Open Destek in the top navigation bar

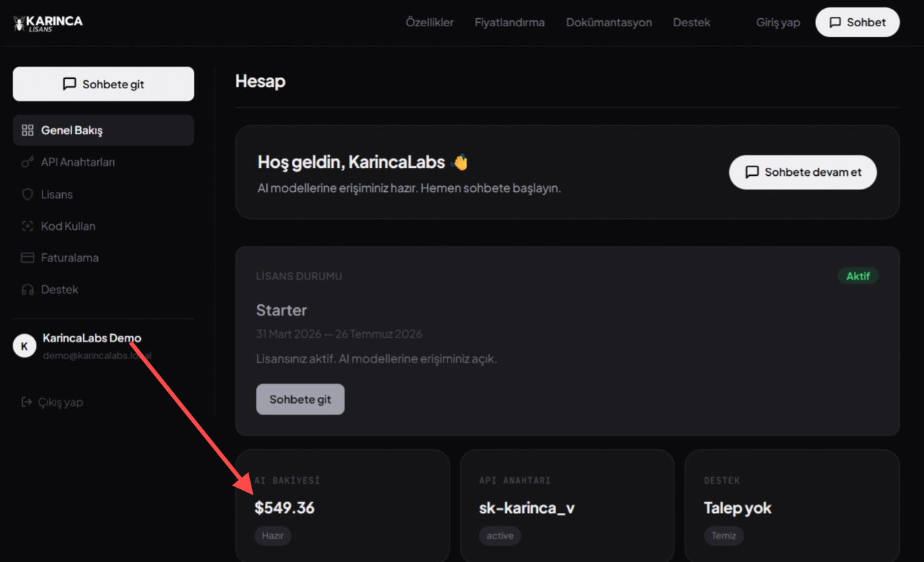pyautogui.click(x=691, y=22)
